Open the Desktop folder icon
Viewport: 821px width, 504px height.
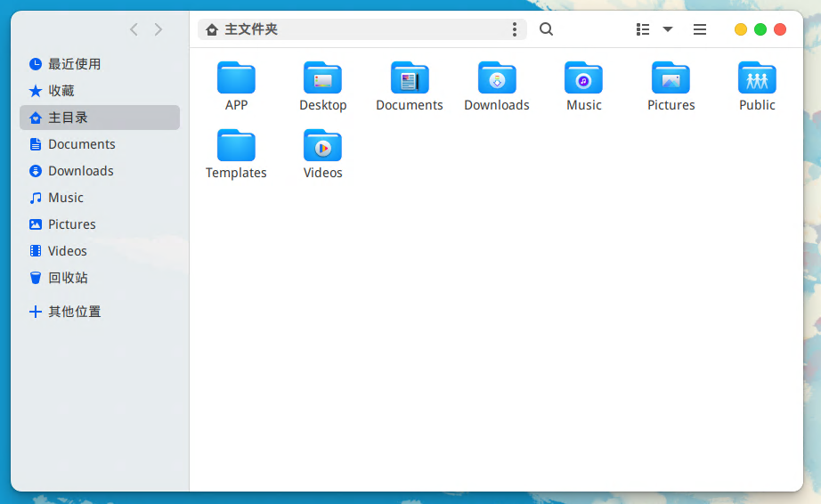[x=323, y=77]
